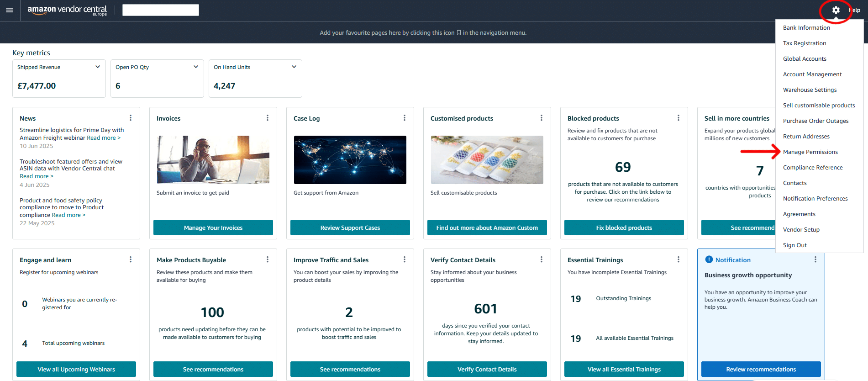The width and height of the screenshot is (868, 381).
Task: Click the Manage Your Invoices button
Action: pyautogui.click(x=213, y=228)
